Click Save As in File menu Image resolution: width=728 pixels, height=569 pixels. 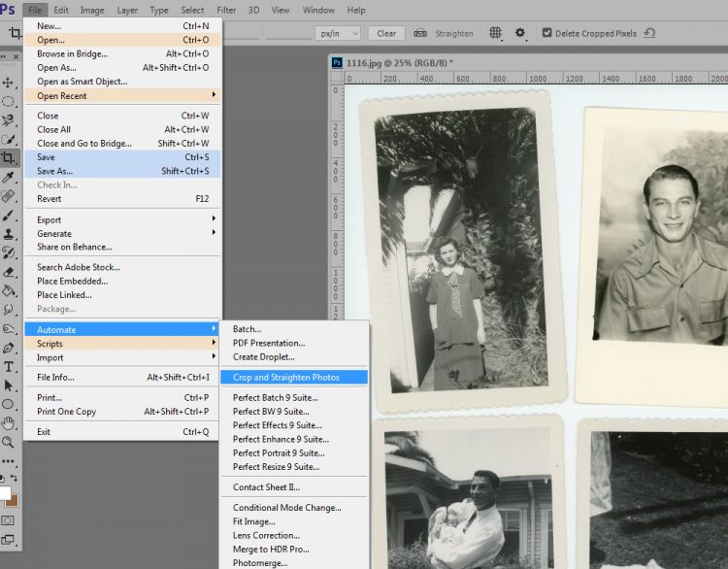[122, 171]
